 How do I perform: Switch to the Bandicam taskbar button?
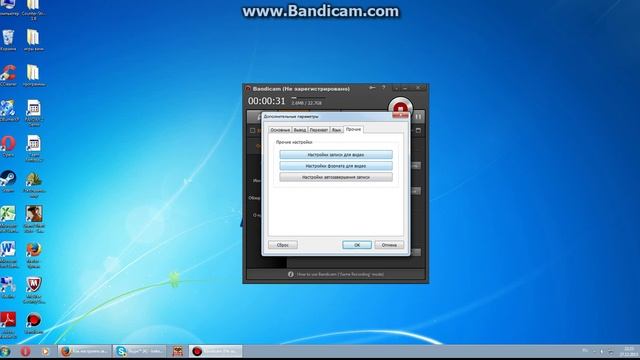[216, 351]
